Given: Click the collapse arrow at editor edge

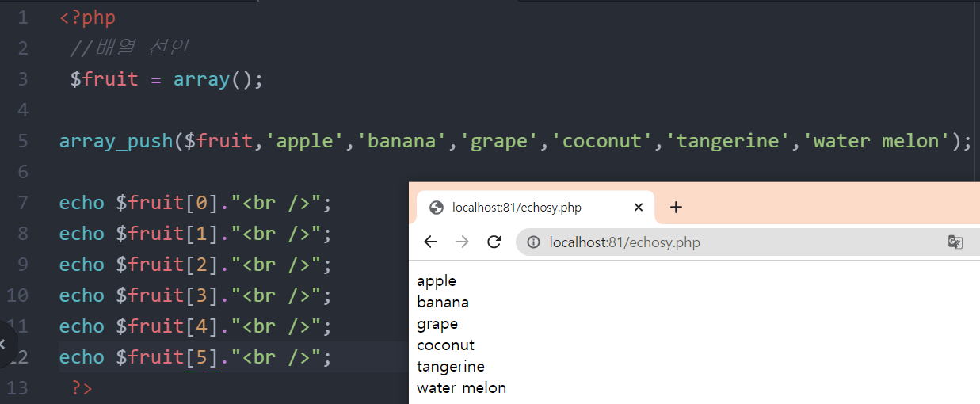Looking at the screenshot, I should 3,345.
